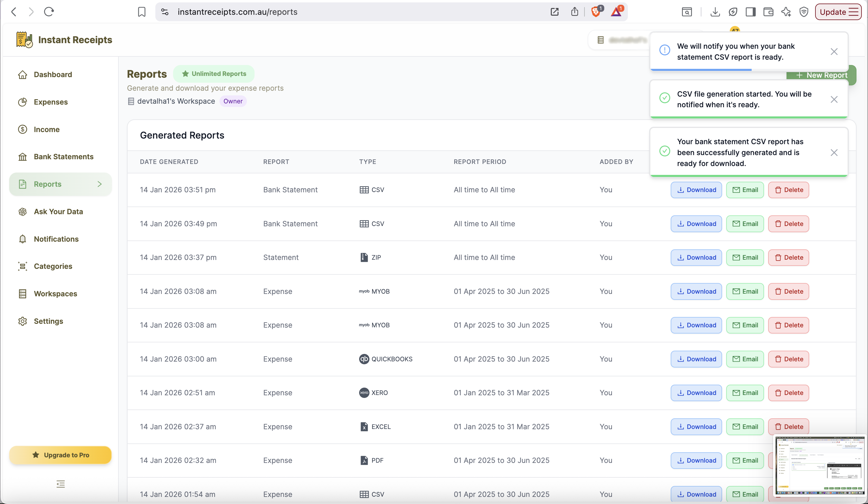Delete the 03:49 pm Bank Statement report
Viewport: 868px width, 504px height.
pos(789,224)
